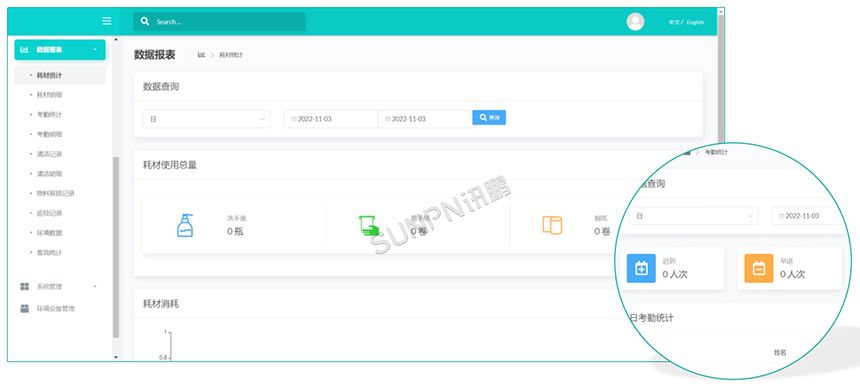Click the 2022-11-03 date field in magnified circle
The width and height of the screenshot is (860, 388).
808,216
